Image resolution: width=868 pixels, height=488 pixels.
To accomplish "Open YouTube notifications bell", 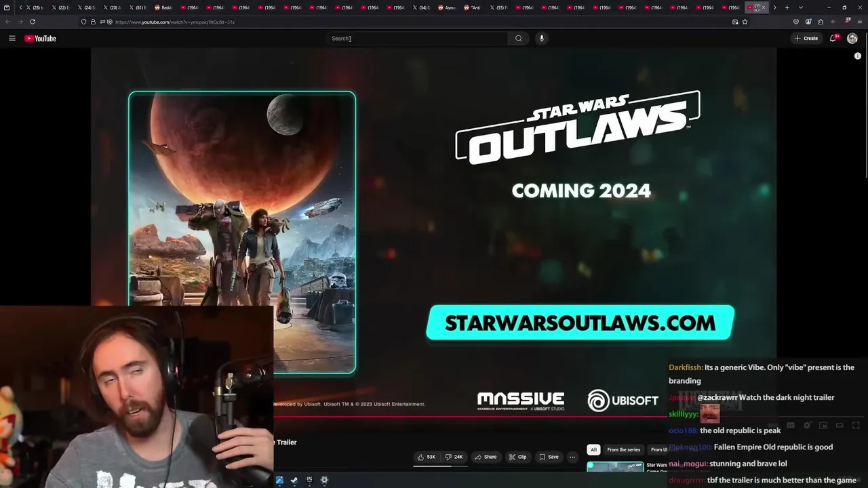I will (834, 39).
